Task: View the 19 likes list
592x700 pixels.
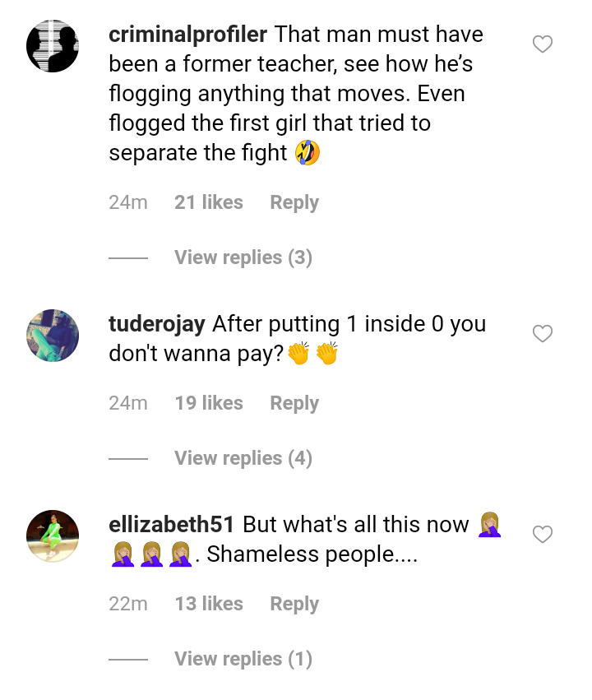Action: point(209,403)
